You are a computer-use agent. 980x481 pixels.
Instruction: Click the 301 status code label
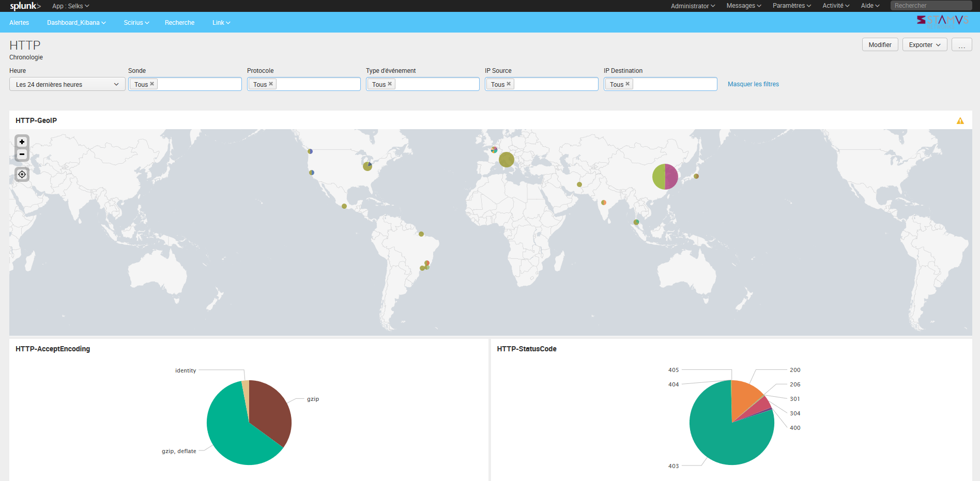(795, 399)
